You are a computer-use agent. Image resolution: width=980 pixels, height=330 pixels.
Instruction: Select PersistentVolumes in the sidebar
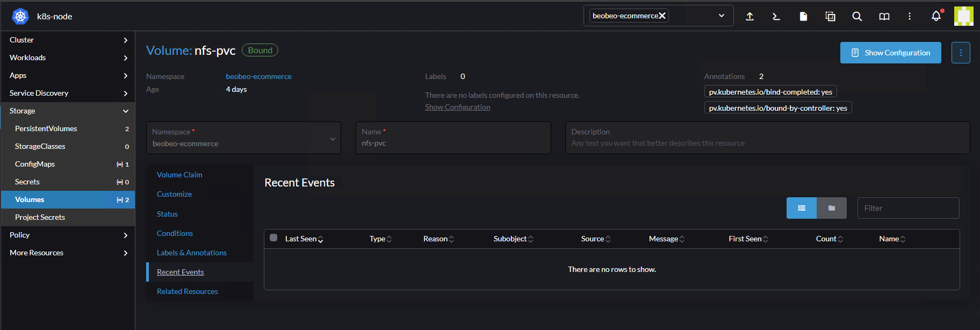pos(46,128)
